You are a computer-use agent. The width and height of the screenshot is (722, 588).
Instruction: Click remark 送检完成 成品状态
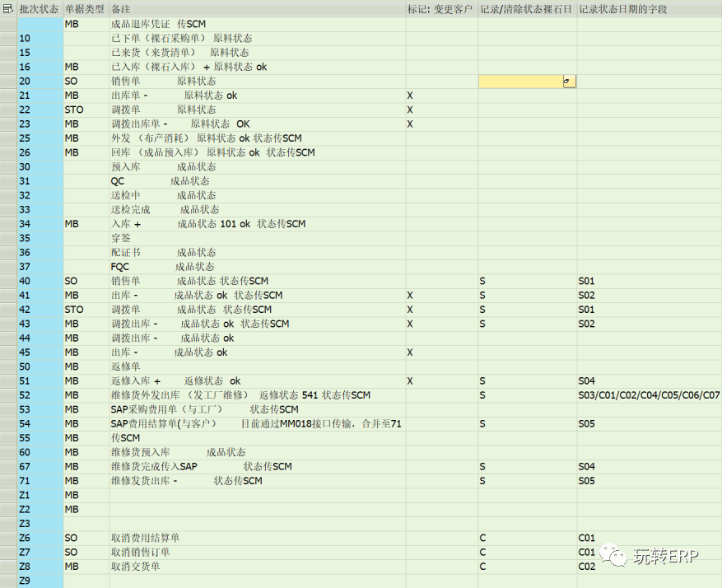(165, 209)
